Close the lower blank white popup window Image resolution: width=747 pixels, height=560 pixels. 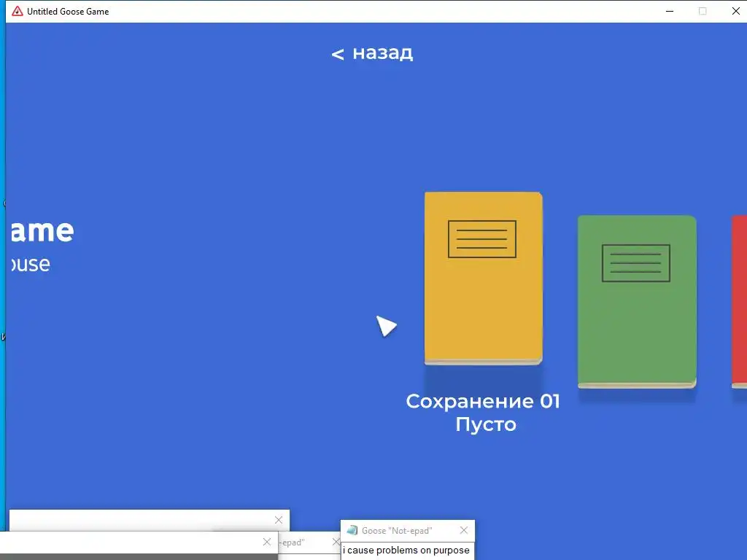coord(267,542)
